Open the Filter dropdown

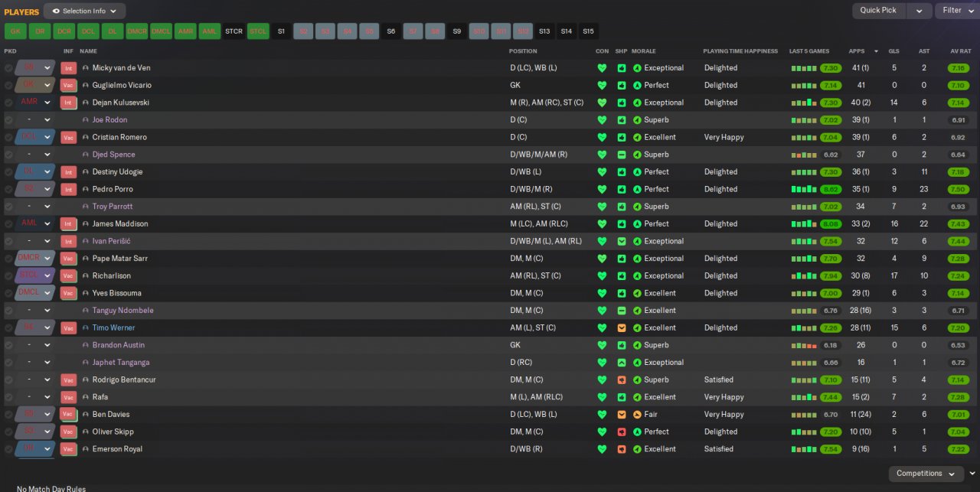[957, 11]
